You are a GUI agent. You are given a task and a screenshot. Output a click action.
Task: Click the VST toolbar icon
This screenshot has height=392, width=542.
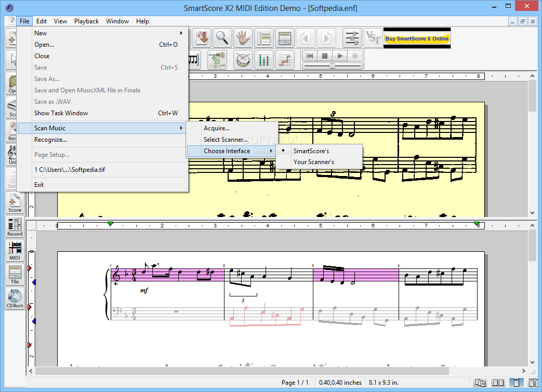(x=373, y=38)
